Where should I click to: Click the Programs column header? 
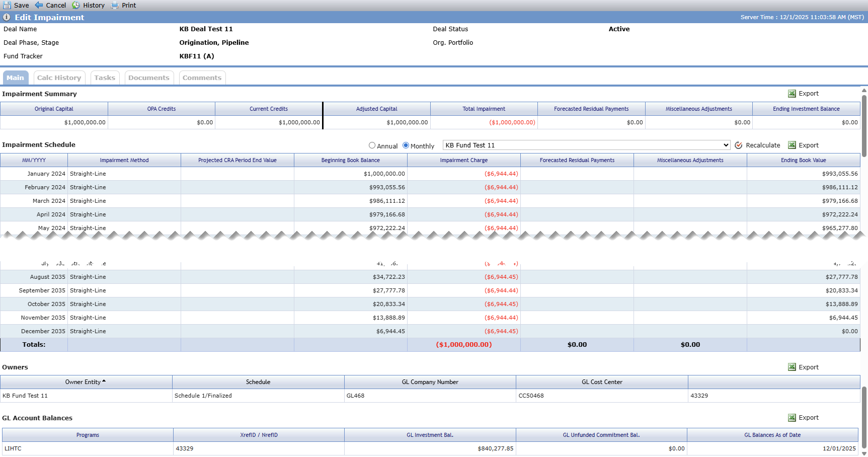pyautogui.click(x=88, y=435)
